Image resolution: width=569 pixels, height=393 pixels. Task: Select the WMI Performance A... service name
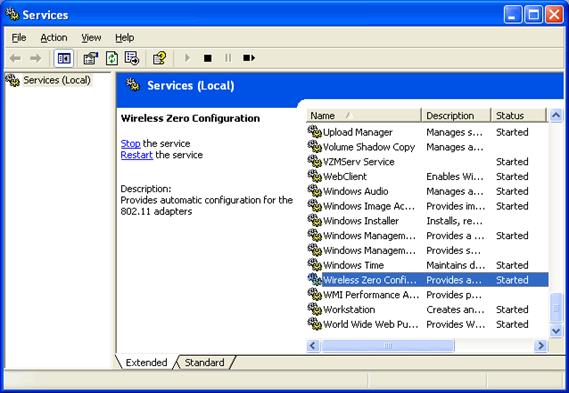click(x=371, y=295)
